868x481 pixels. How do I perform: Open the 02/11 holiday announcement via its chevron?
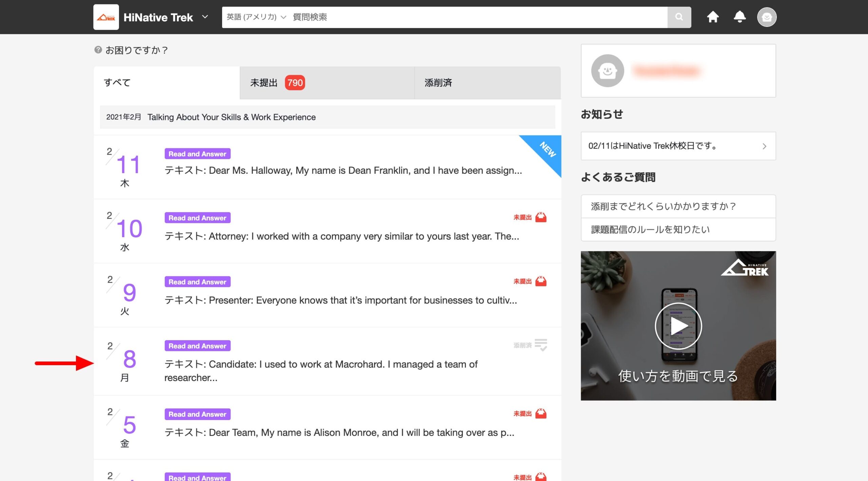point(765,146)
